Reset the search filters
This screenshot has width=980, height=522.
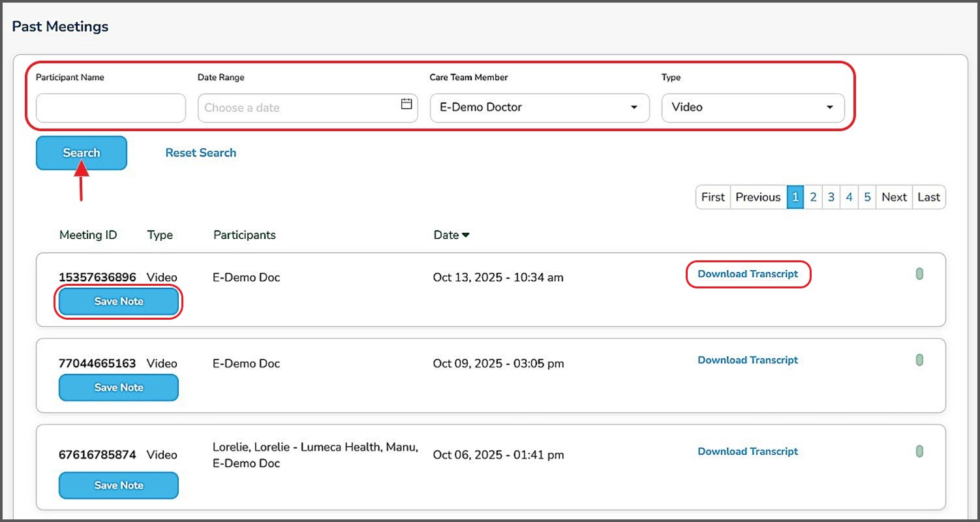[201, 153]
